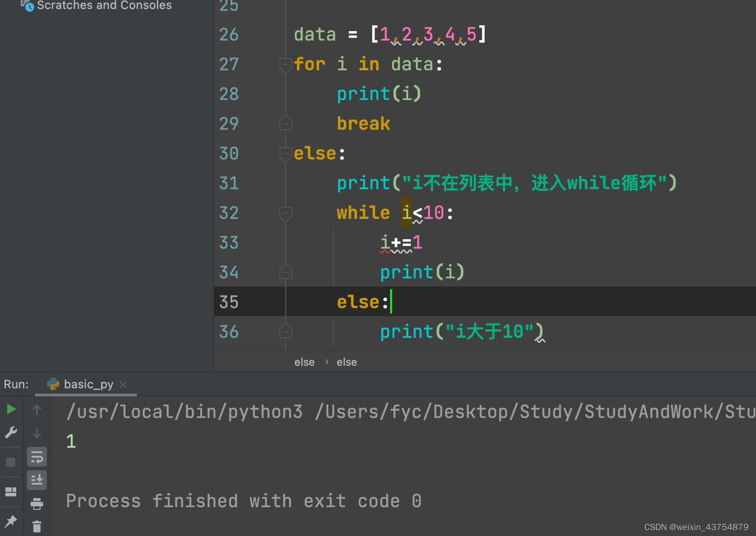Close the basic_py run tab
The height and width of the screenshot is (536, 756).
(123, 384)
